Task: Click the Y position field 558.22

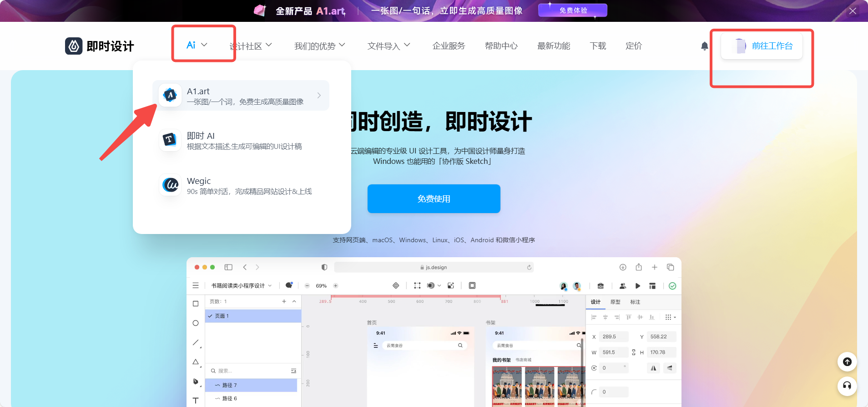Action: coord(661,337)
